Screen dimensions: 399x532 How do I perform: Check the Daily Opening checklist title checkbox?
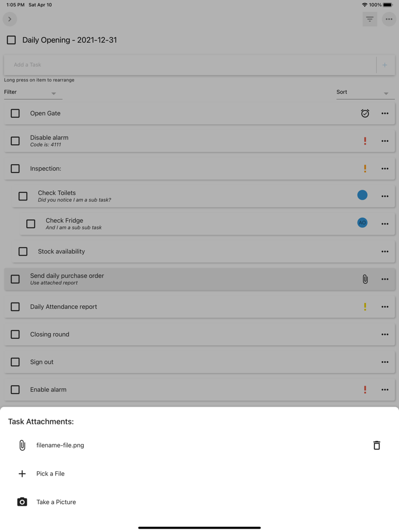coord(11,40)
